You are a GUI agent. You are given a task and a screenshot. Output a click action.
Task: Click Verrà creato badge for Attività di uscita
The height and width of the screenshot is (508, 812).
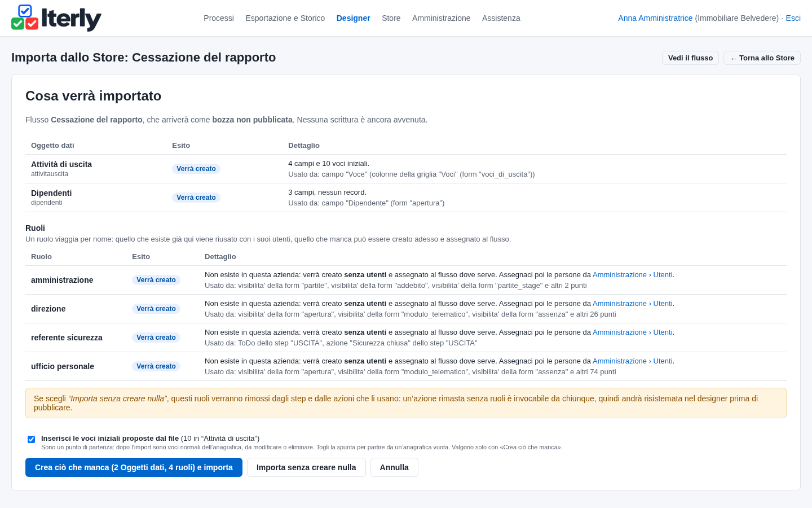[x=196, y=169]
